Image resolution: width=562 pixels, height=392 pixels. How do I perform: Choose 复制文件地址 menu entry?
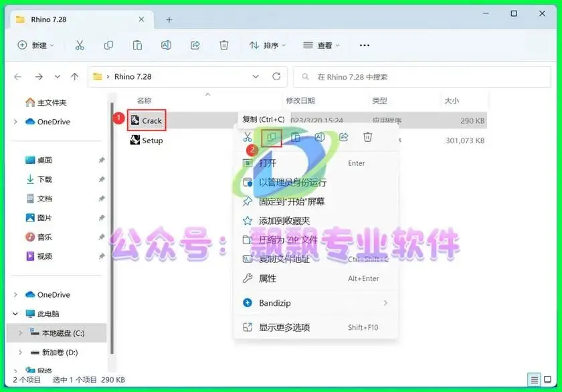pyautogui.click(x=316, y=259)
